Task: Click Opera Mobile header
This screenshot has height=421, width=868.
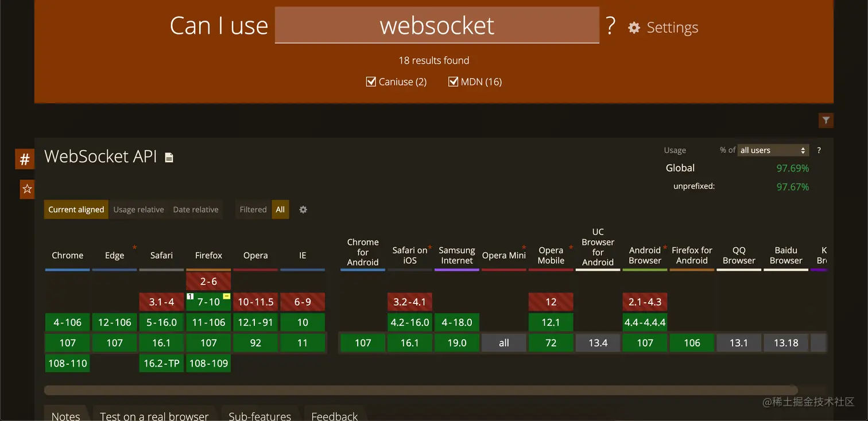Action: (x=551, y=255)
